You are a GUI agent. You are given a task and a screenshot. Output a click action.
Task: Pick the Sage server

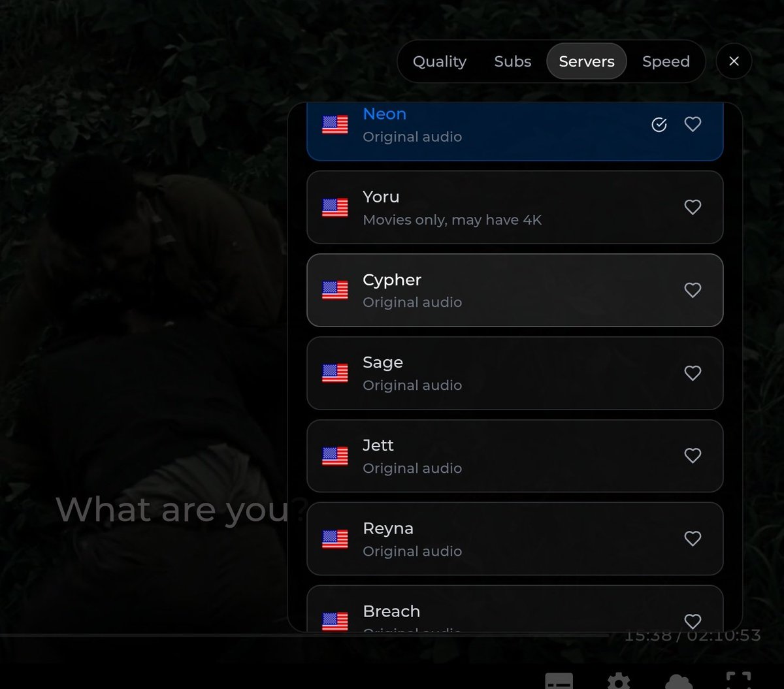click(x=515, y=373)
